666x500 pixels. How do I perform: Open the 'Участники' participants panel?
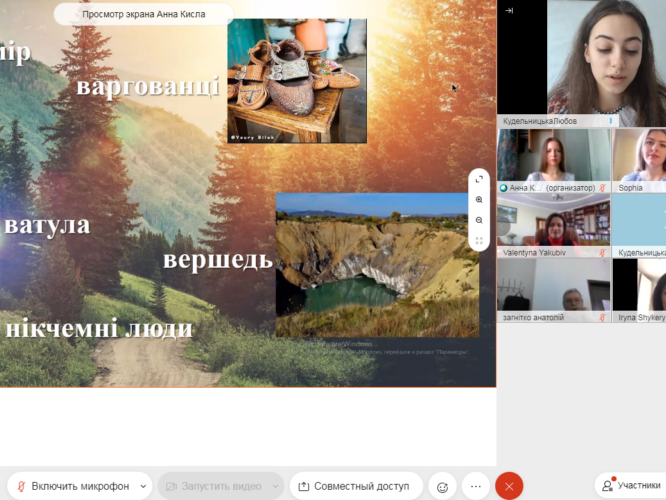click(630, 485)
